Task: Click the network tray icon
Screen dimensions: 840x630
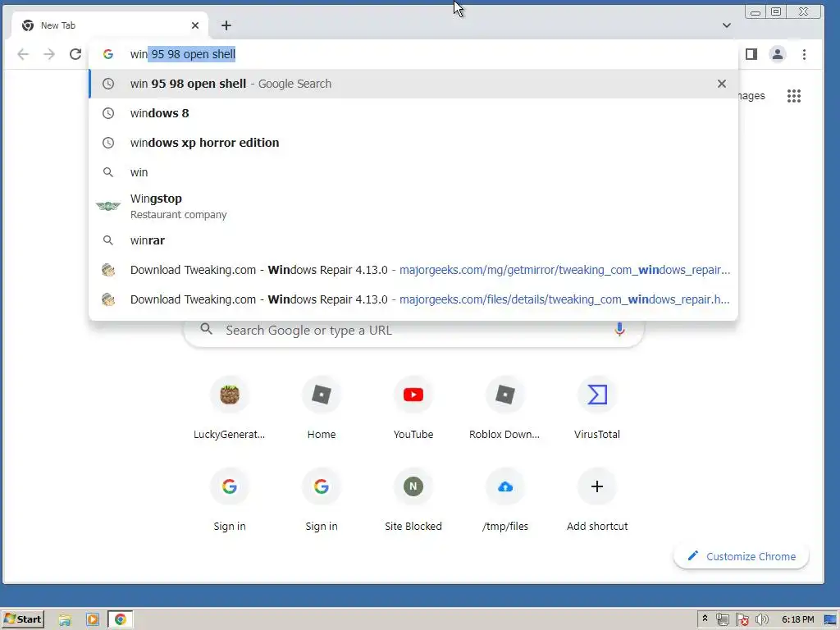Action: tap(722, 620)
